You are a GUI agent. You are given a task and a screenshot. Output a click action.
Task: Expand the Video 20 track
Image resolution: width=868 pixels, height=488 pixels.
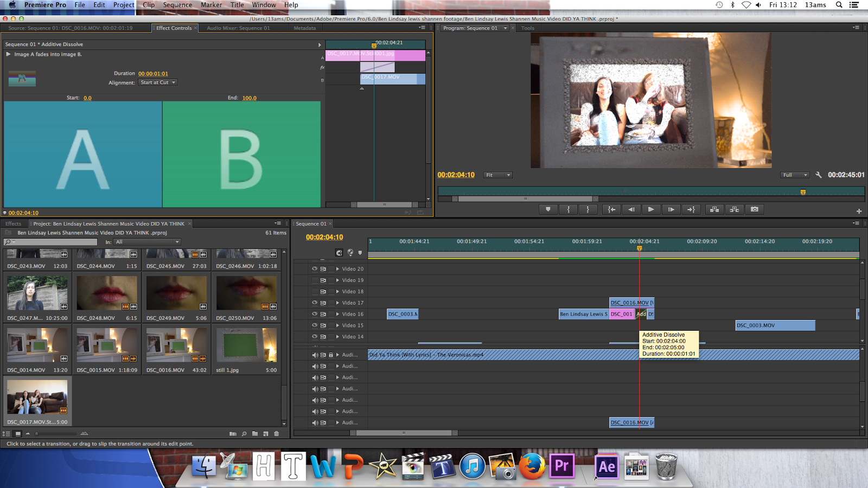tap(337, 268)
